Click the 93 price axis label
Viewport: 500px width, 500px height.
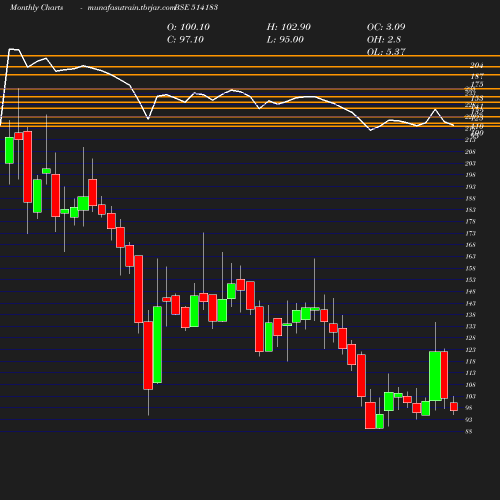tap(469, 420)
